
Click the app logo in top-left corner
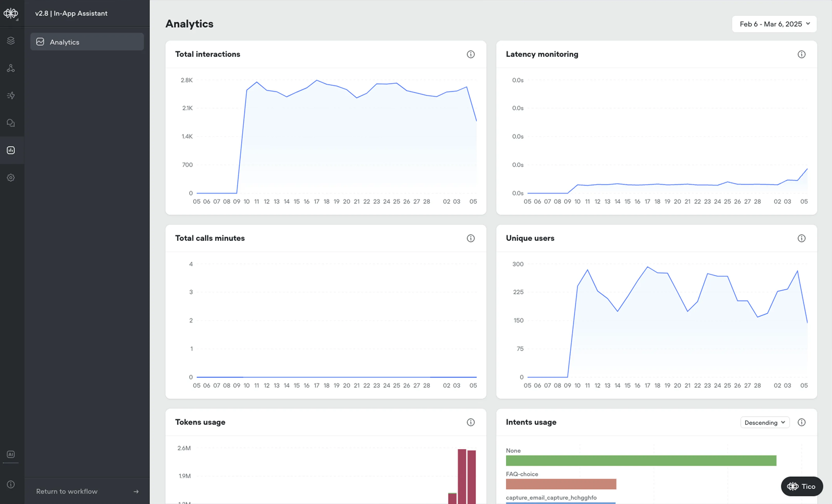coord(11,14)
